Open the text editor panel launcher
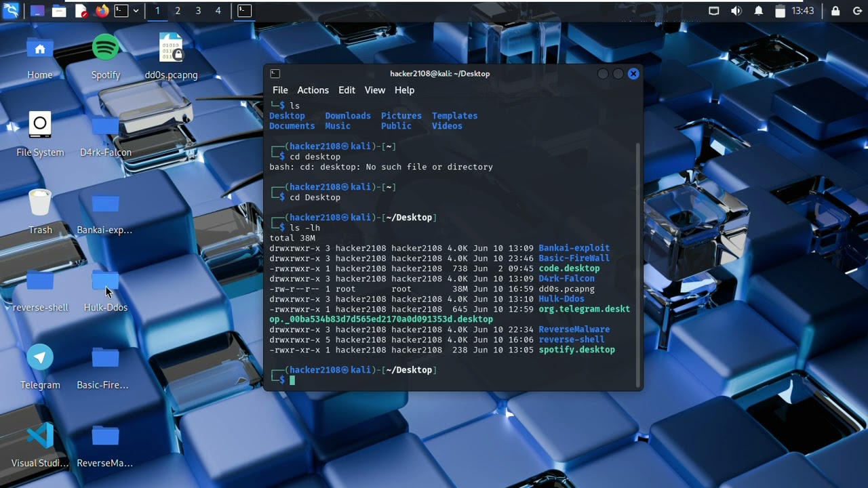The height and width of the screenshot is (488, 868). [81, 11]
